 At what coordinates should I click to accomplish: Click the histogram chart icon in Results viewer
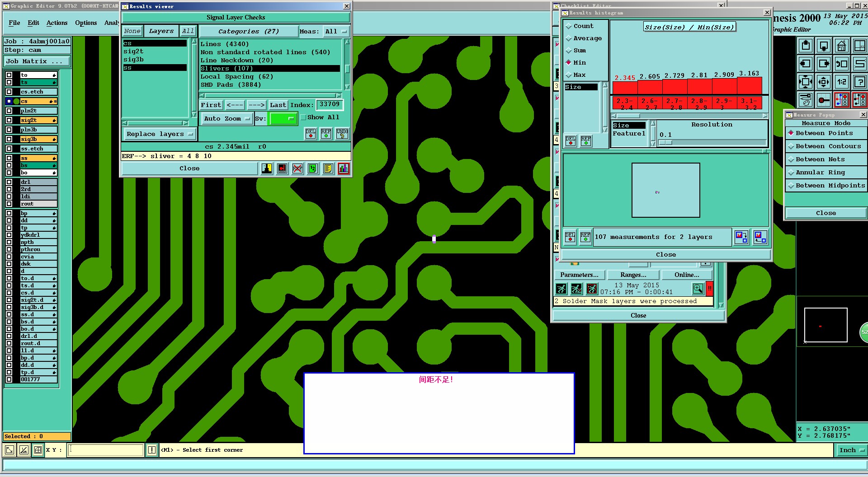[x=344, y=168]
